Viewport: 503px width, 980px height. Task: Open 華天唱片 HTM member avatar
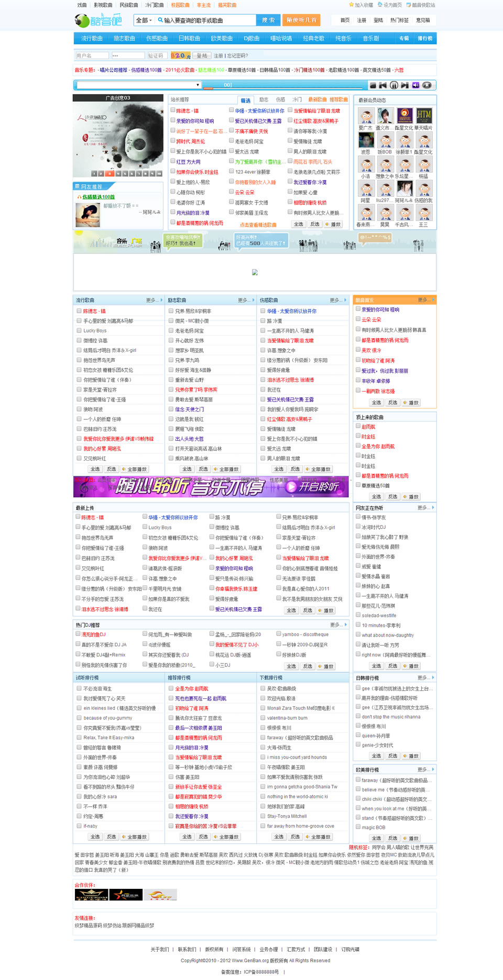pos(424,116)
